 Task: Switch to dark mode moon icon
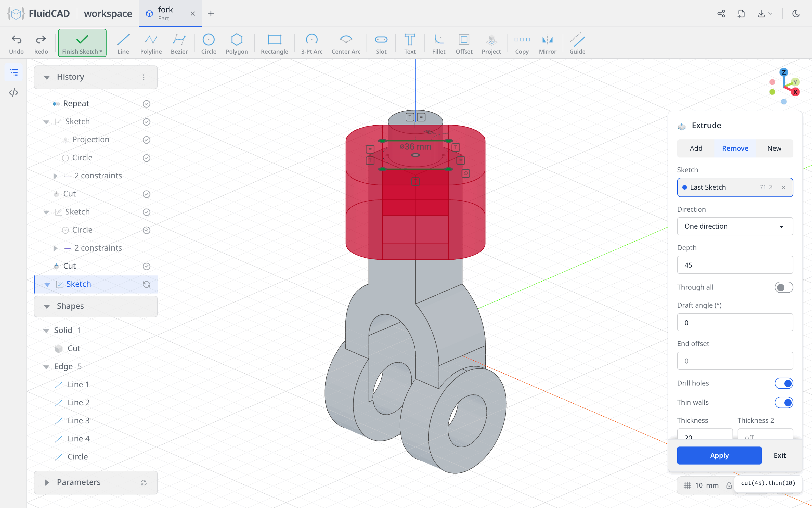(x=796, y=14)
